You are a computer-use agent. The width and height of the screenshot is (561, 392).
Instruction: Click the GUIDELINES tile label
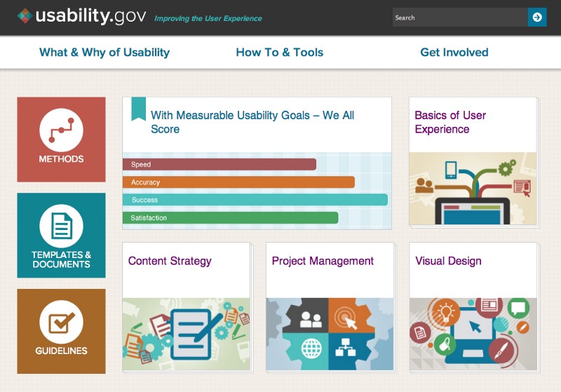click(x=61, y=351)
